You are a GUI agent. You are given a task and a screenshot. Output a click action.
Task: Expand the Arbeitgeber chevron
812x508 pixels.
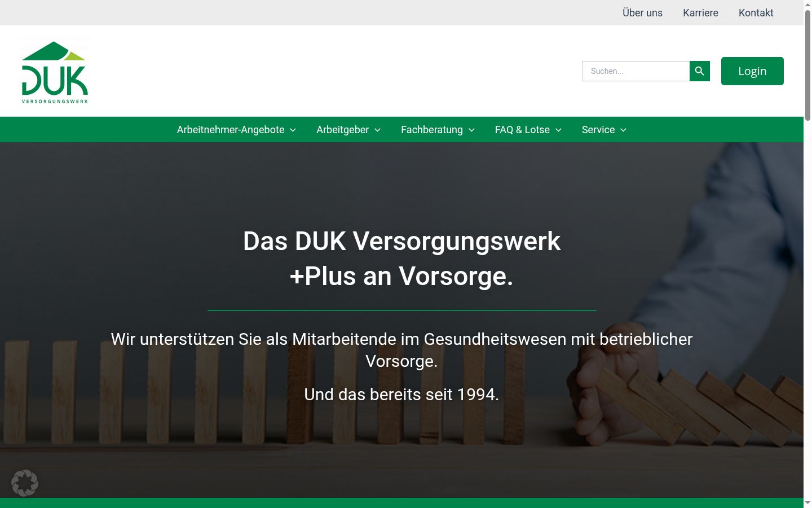tap(378, 130)
